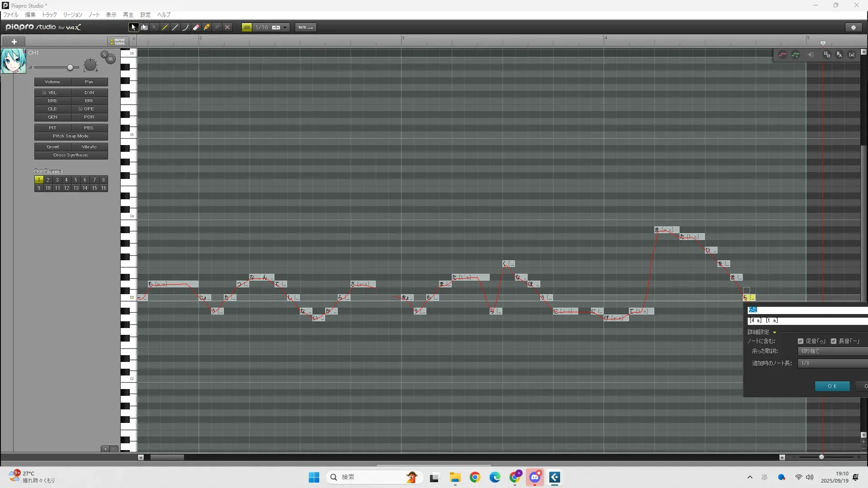This screenshot has width=868, height=488.
Task: Open the 1/16 quantize dropdown
Action: tap(285, 28)
